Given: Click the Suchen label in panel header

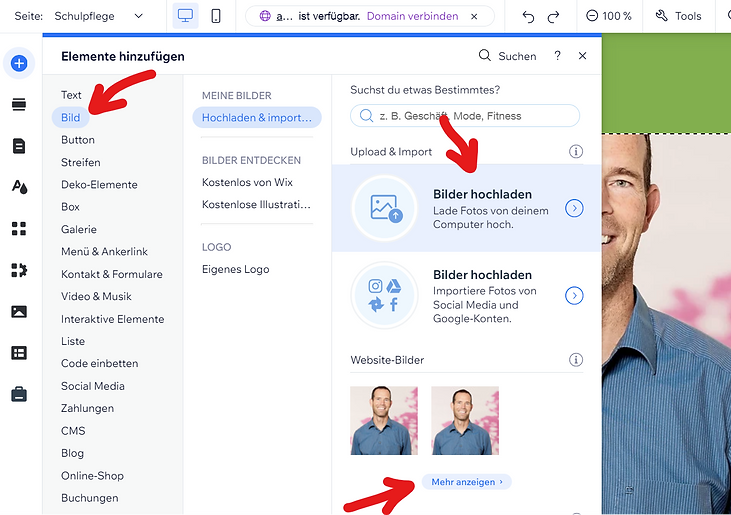Looking at the screenshot, I should coord(517,56).
